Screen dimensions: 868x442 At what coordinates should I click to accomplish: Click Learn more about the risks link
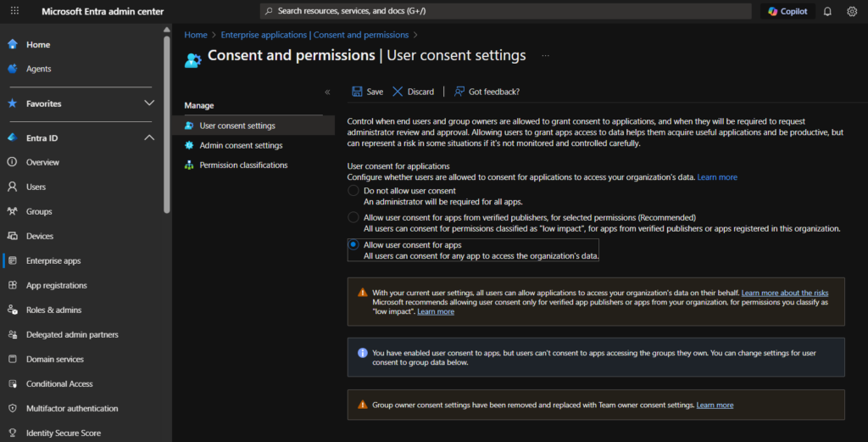(784, 293)
